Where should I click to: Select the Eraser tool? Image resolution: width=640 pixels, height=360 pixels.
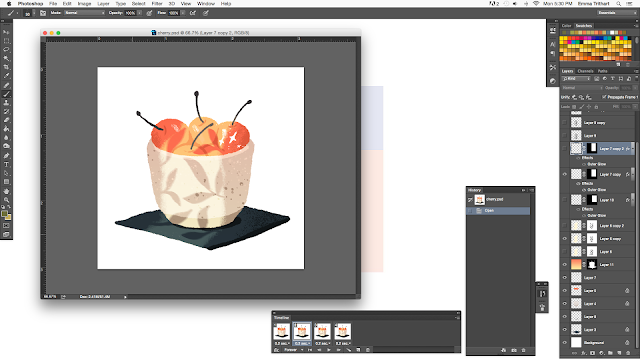click(6, 120)
